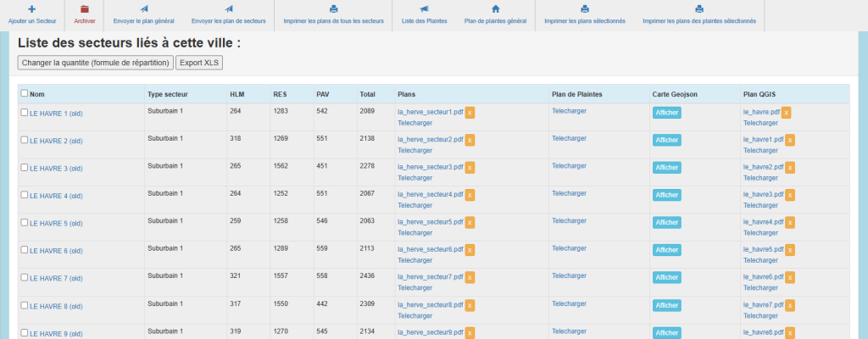Click Imprimer les plans sélectionnés
Screen dimensions: 868x339
585,15
